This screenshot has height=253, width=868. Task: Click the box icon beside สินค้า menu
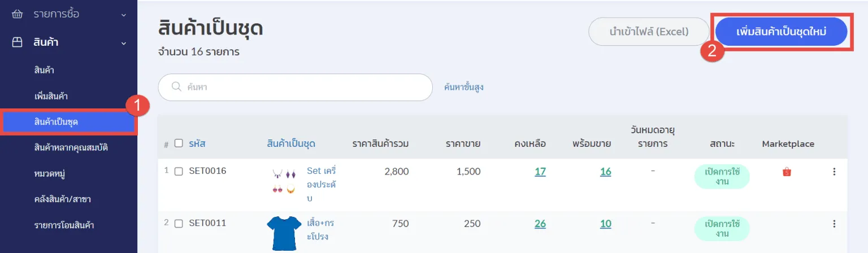pyautogui.click(x=18, y=42)
